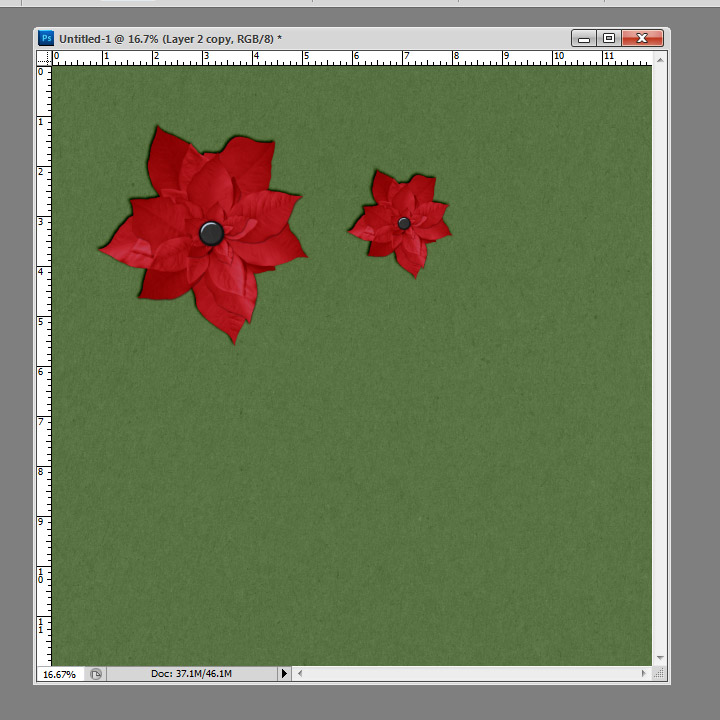Click the 16.67% zoom level field
Screen dimensions: 720x720
[x=60, y=674]
